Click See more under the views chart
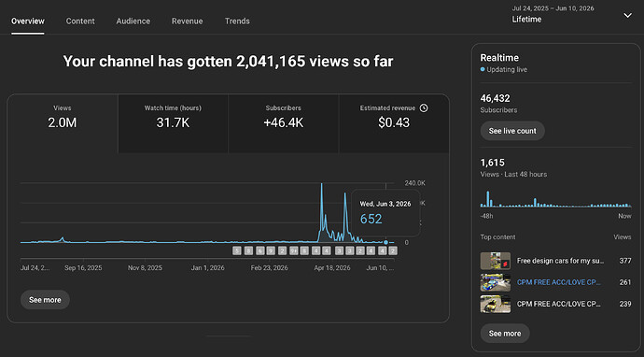This screenshot has width=644, height=357. 45,300
